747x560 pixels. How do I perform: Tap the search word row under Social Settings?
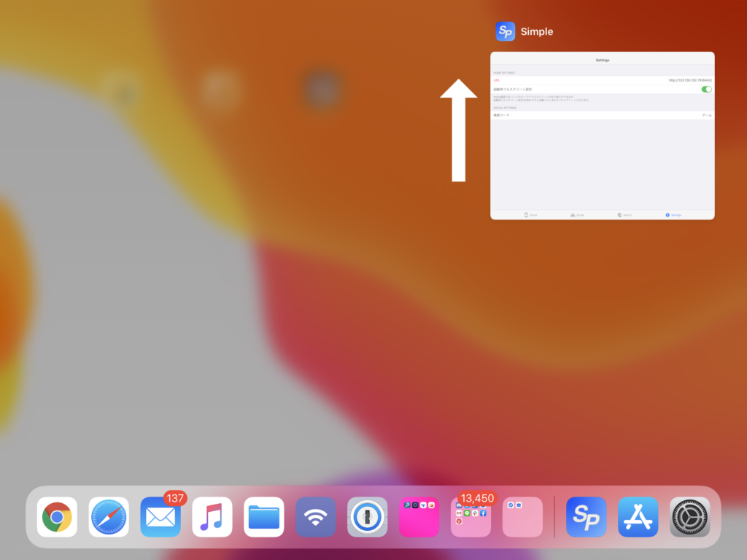click(603, 115)
